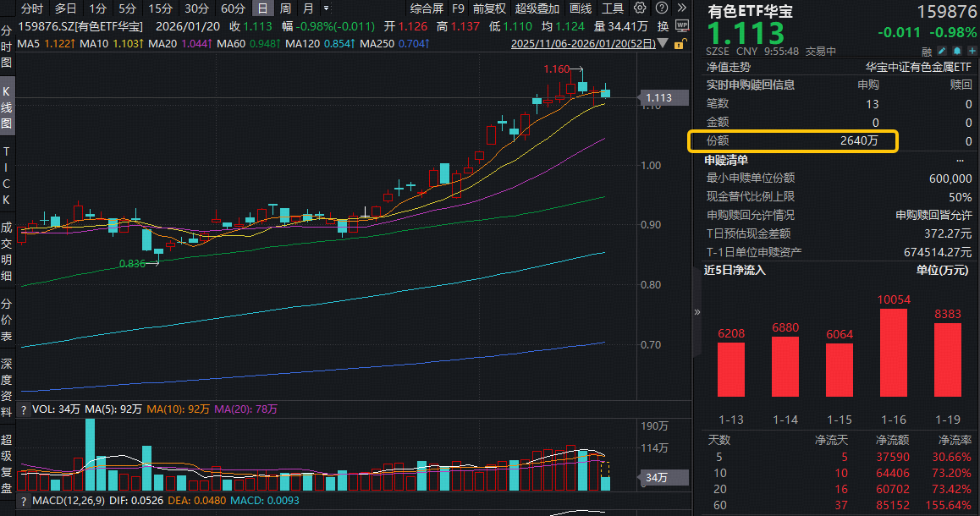Click the 申赎清单 ellipsis more button
Image resolution: width=980 pixels, height=516 pixels.
pos(960,159)
